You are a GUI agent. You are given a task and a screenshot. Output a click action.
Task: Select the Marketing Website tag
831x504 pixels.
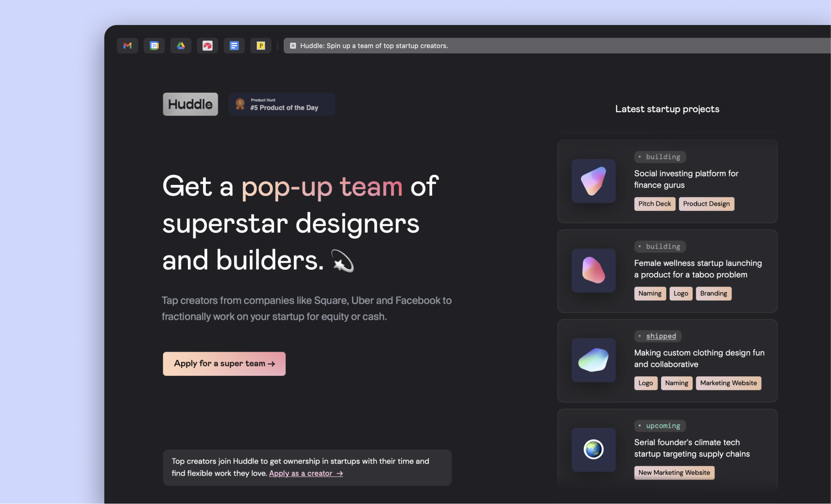tap(728, 383)
